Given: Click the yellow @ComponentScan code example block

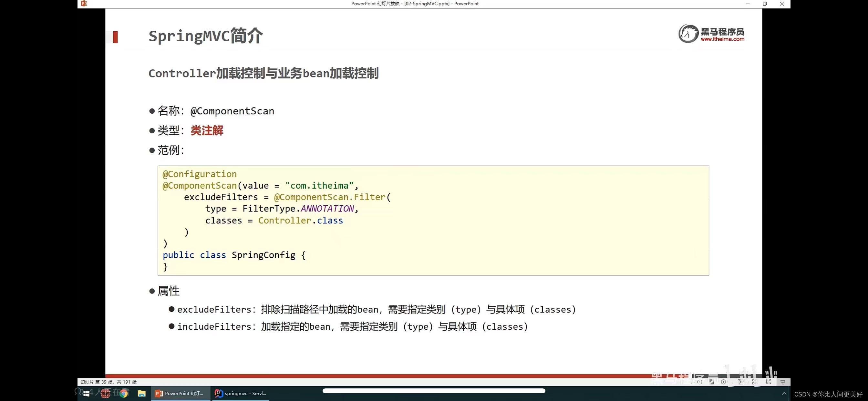Looking at the screenshot, I should coord(433,221).
